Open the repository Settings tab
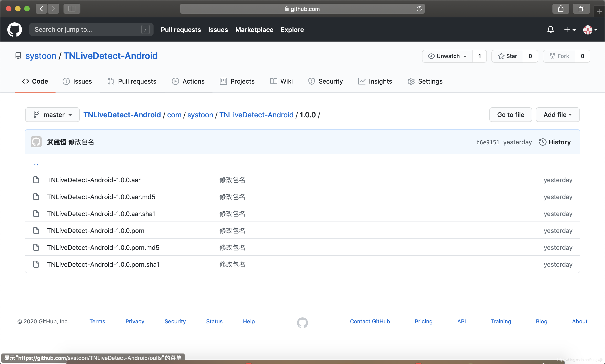 (425, 82)
